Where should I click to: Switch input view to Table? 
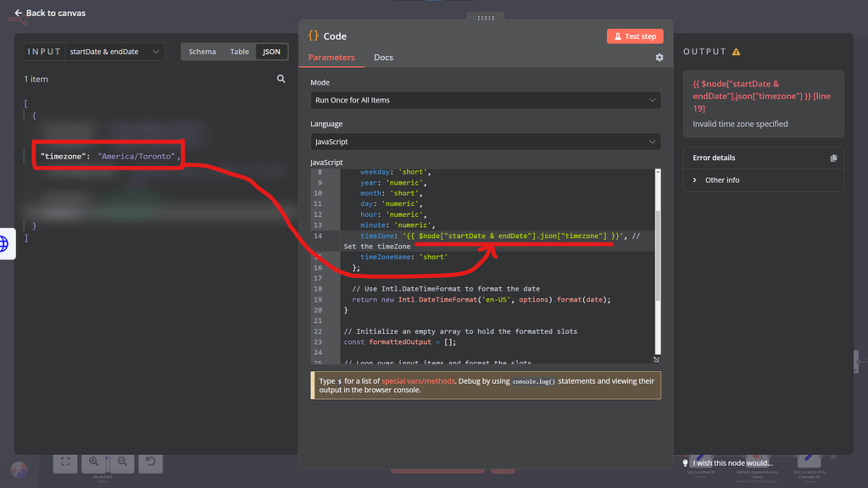[x=240, y=52]
